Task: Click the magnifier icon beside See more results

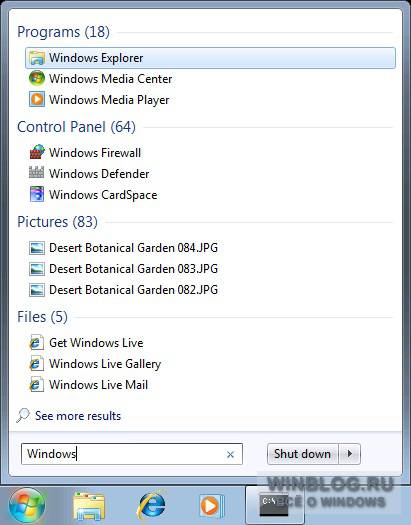Action: coord(23,416)
